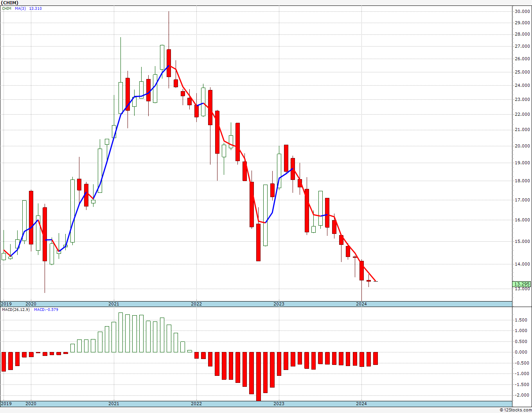Select the 22.000 price axis label
The width and height of the screenshot is (532, 413).
pos(523,114)
